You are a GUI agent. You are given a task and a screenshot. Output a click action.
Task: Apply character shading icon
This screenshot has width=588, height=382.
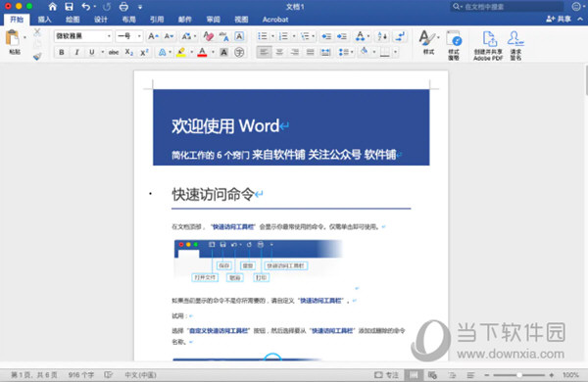[223, 52]
